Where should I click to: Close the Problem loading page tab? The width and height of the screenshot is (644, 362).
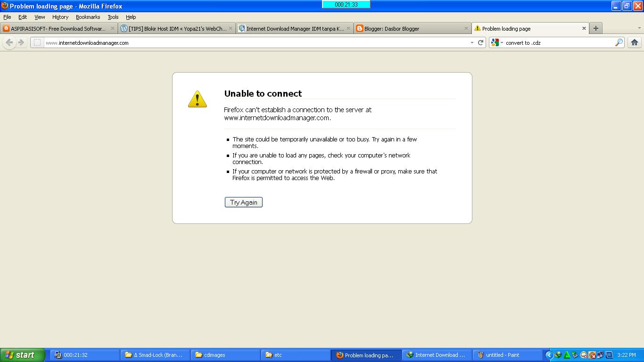click(584, 28)
